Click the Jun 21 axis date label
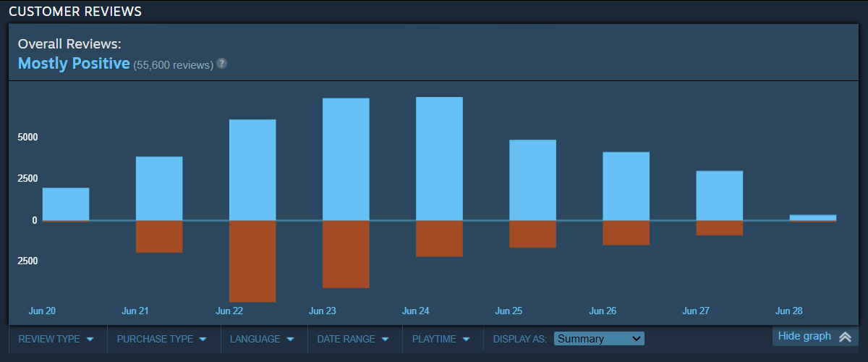 (135, 311)
